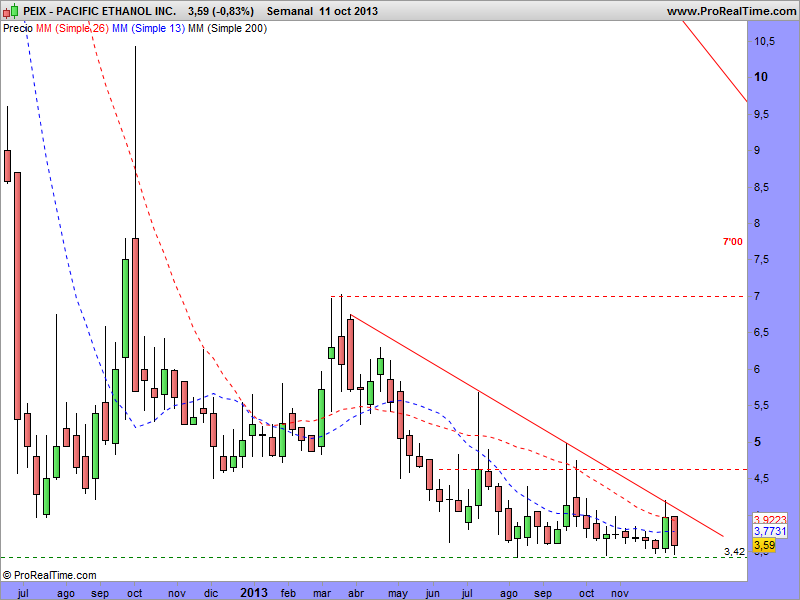This screenshot has height=600, width=800.
Task: Select the 'MM (Simple 26)' indicator label
Action: (72, 29)
